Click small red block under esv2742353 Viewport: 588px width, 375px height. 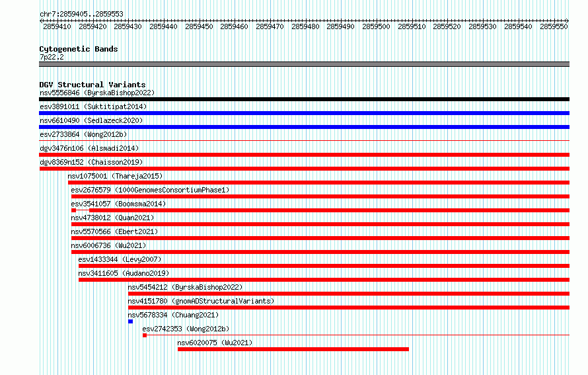coord(145,335)
